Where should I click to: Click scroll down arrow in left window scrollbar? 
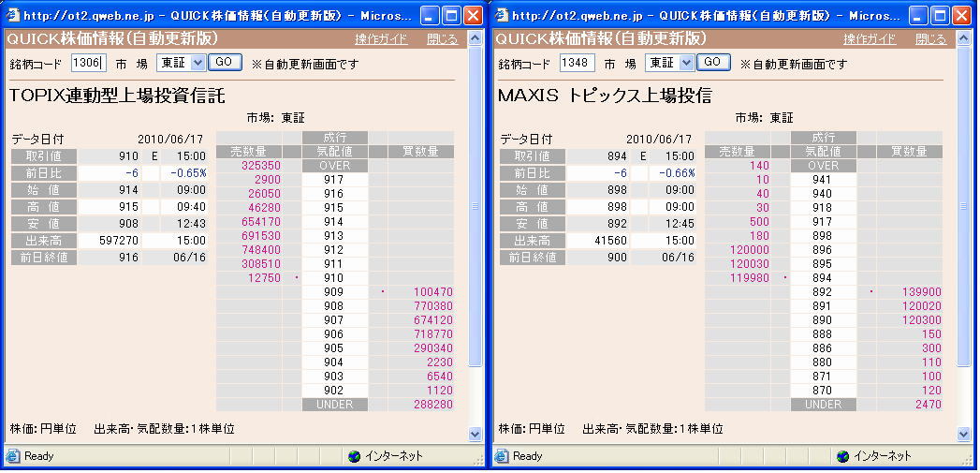[475, 434]
